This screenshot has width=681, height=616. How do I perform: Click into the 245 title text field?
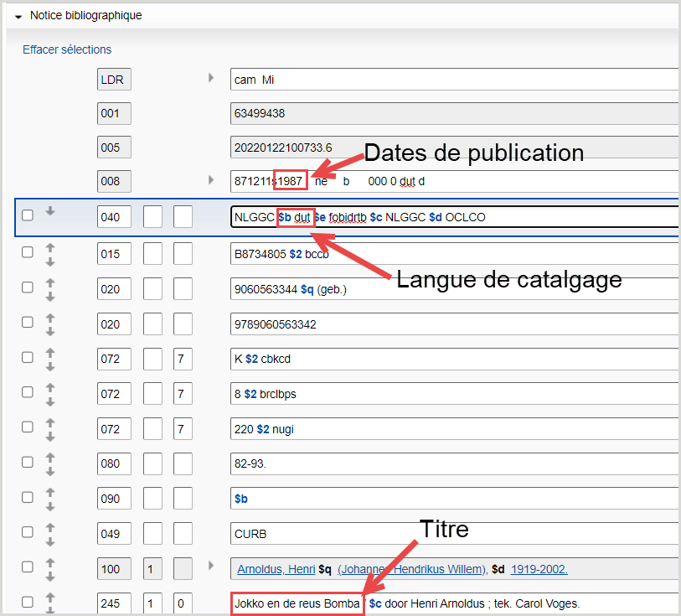click(x=503, y=603)
